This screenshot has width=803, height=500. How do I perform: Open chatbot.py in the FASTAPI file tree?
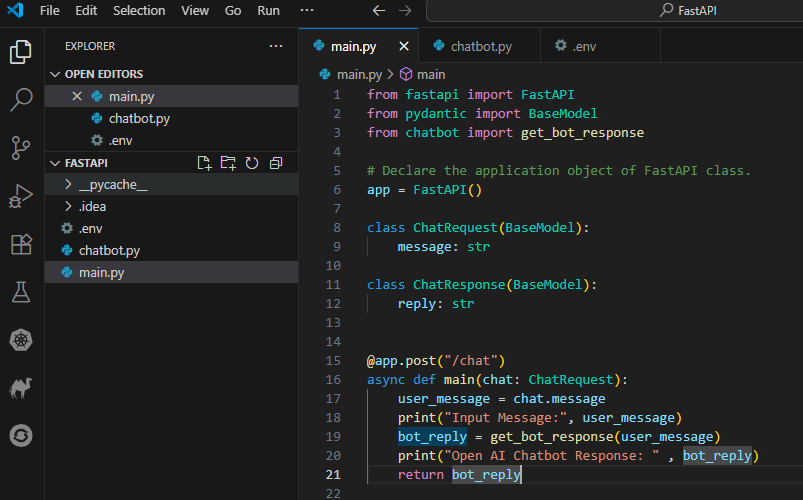109,251
